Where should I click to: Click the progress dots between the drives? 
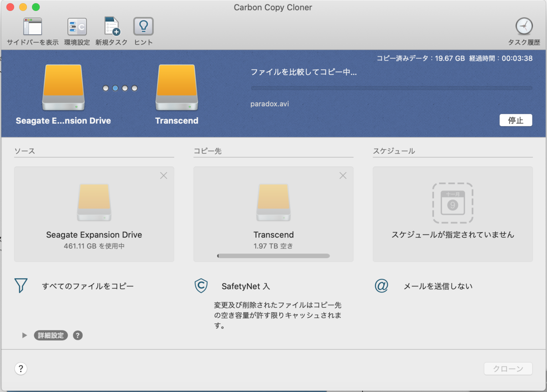(120, 88)
